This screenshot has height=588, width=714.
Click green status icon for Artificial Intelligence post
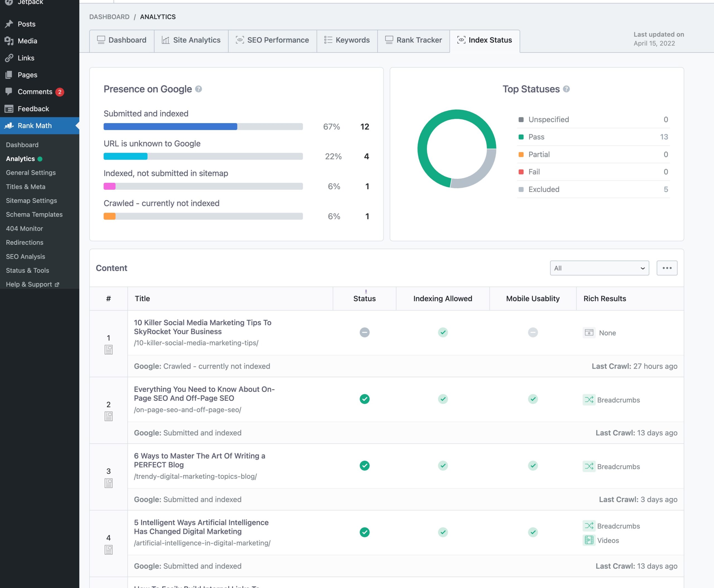coord(365,533)
